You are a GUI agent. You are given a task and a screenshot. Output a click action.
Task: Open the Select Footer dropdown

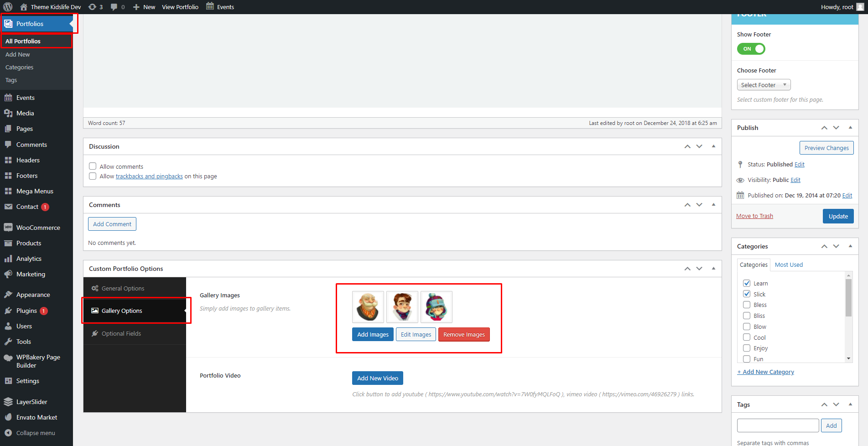[x=764, y=85]
